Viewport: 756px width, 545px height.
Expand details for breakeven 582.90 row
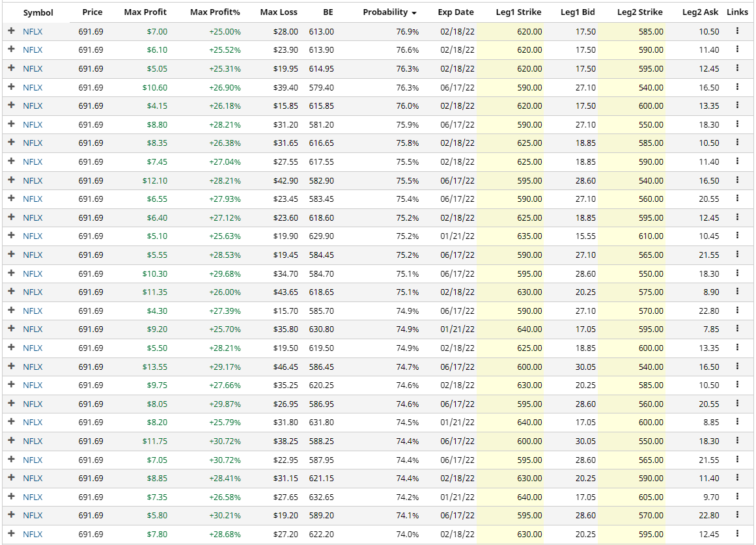12,180
